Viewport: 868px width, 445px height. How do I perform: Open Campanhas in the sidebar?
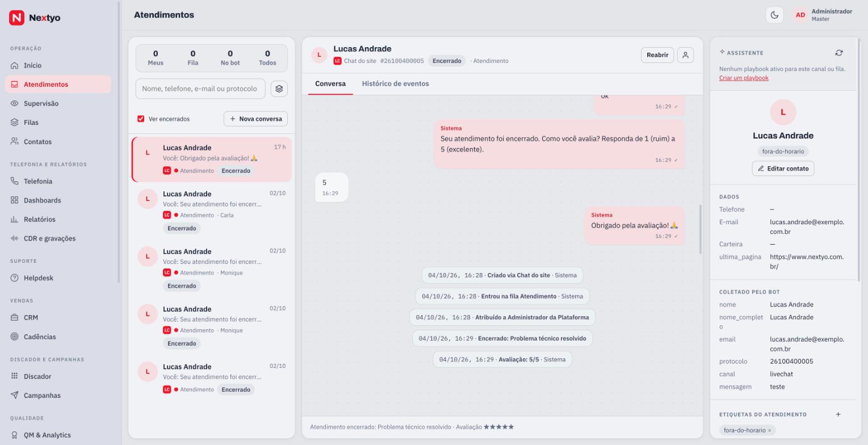coord(58,396)
